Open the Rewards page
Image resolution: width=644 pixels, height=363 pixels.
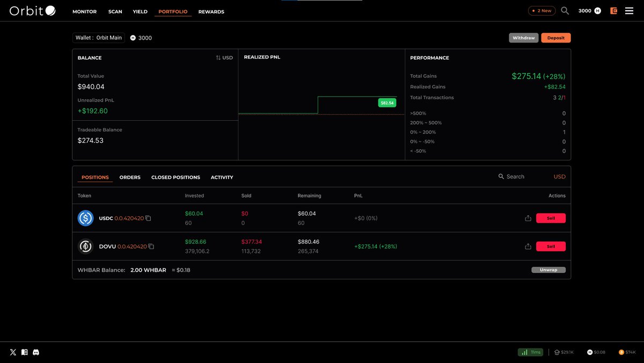click(x=211, y=11)
